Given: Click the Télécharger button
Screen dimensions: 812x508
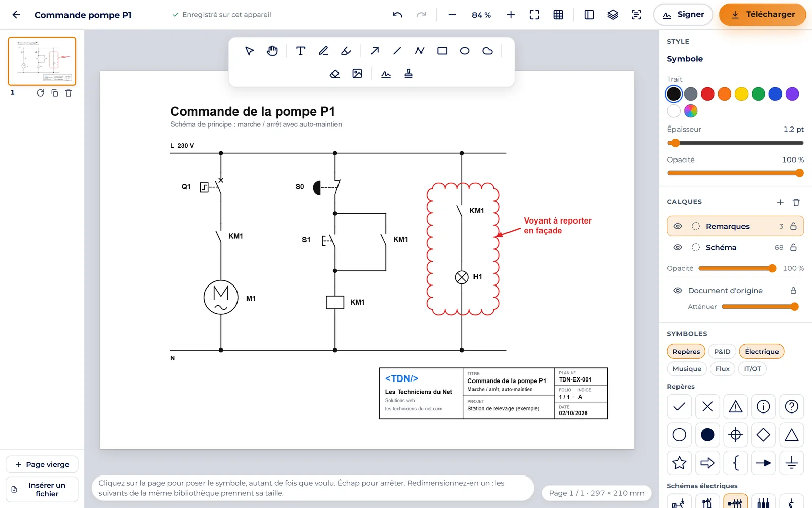Looking at the screenshot, I should coord(762,15).
